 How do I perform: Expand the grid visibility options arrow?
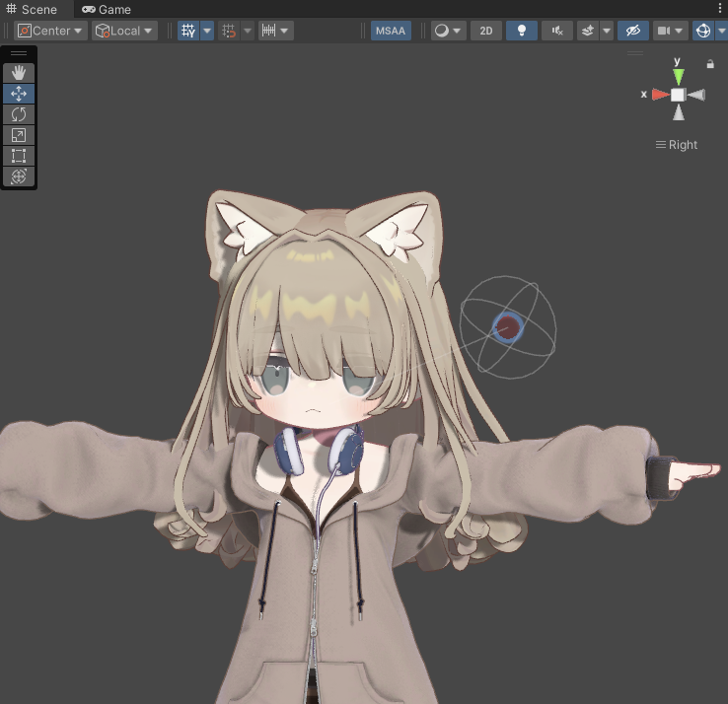pos(207,31)
